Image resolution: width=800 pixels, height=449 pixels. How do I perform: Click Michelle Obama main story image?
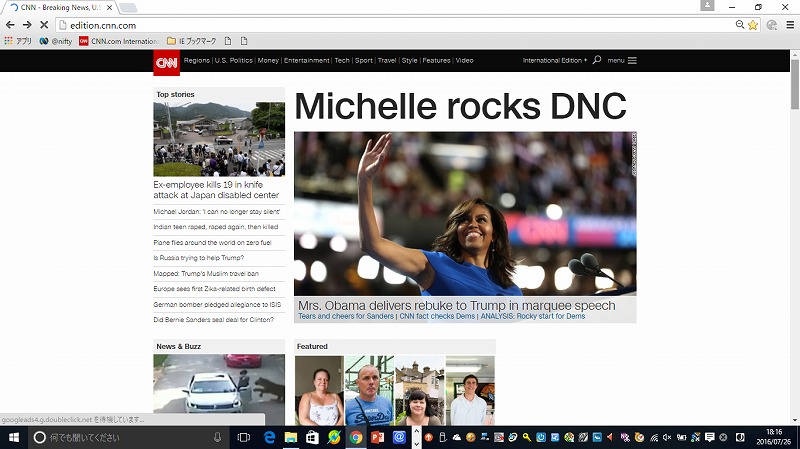pos(465,214)
